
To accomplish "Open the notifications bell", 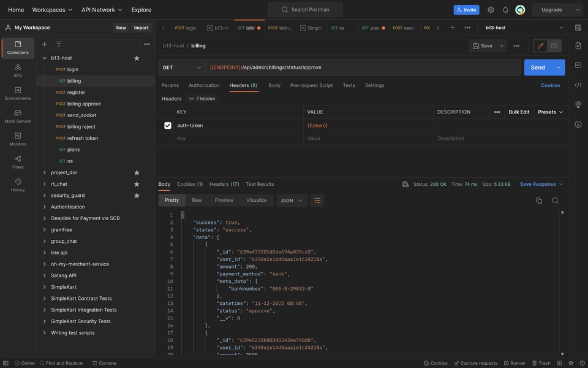I will coord(505,10).
